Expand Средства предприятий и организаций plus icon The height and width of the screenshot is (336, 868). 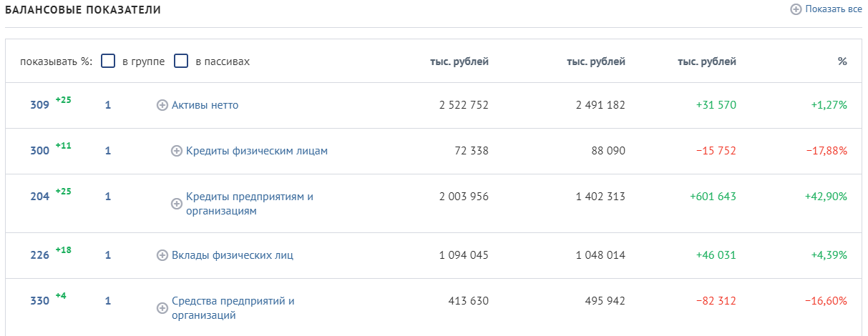click(x=162, y=308)
